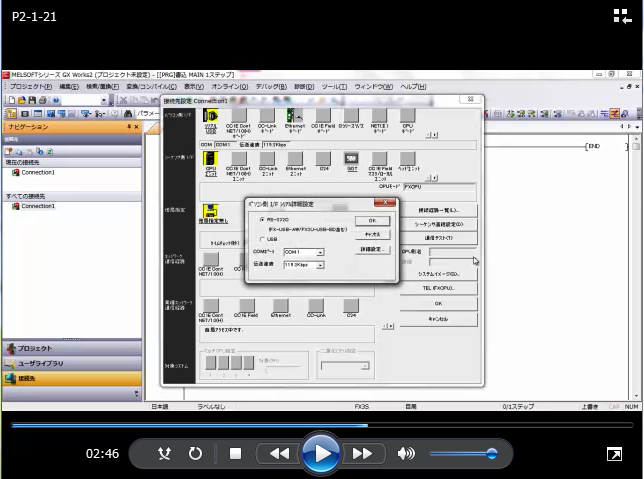644x479 pixels.
Task: Click the ladder editor vertical scrollbar
Action: (x=636, y=269)
